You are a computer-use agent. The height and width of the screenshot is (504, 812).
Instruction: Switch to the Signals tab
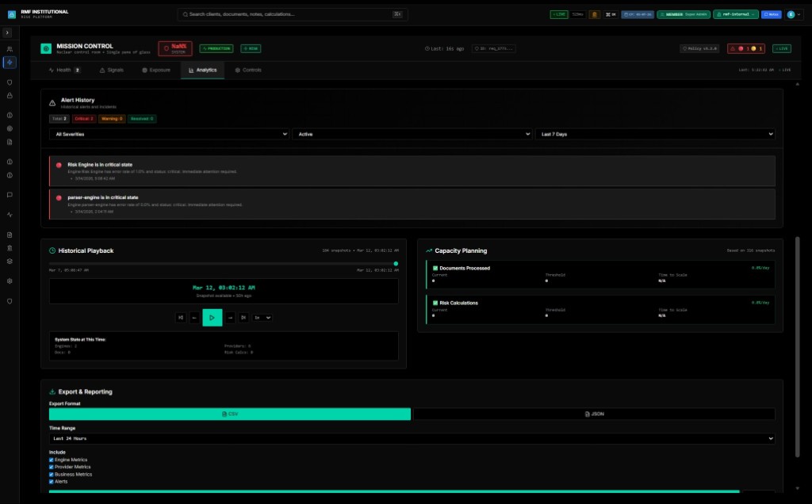111,70
